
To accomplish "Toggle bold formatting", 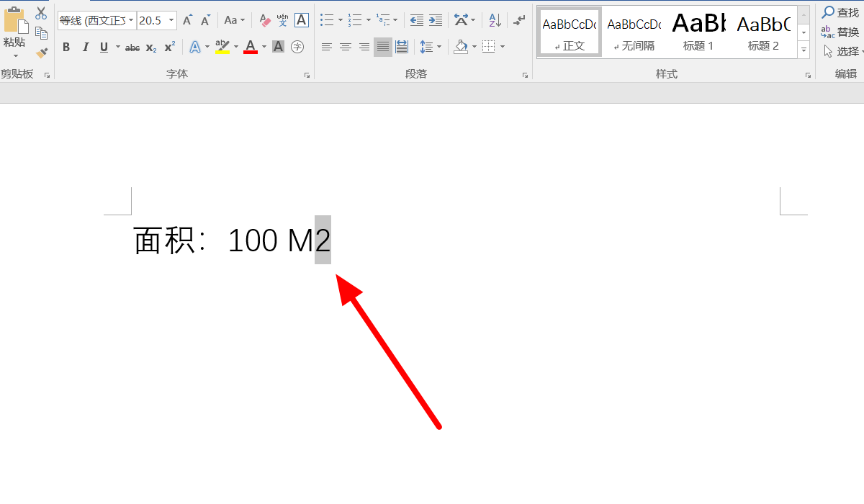I will point(66,48).
